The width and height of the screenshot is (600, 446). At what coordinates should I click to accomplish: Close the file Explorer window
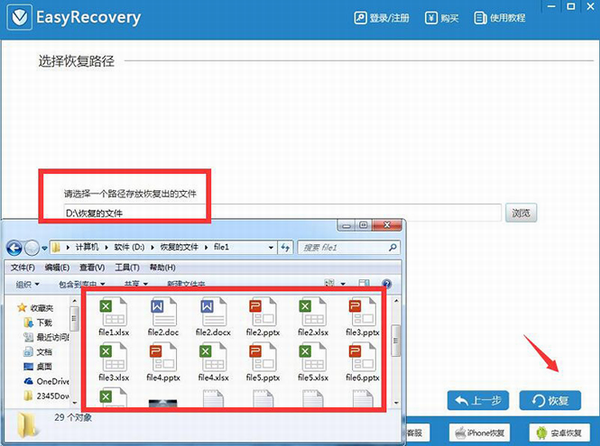pyautogui.click(x=386, y=225)
